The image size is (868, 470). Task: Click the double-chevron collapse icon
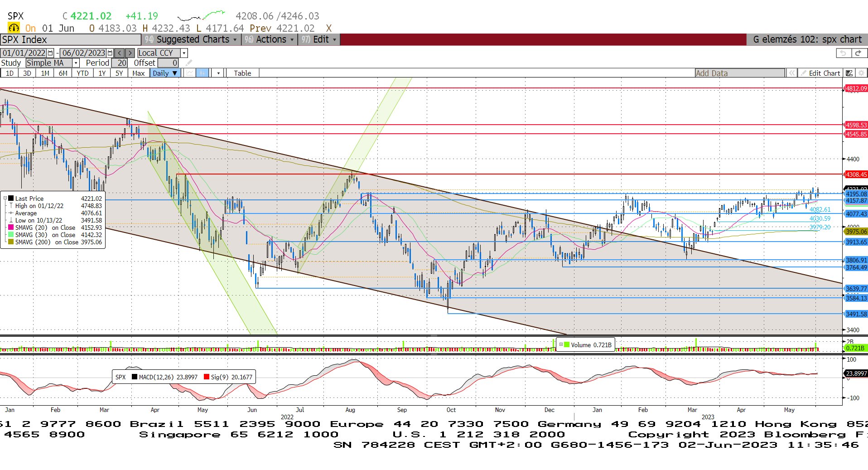(791, 73)
